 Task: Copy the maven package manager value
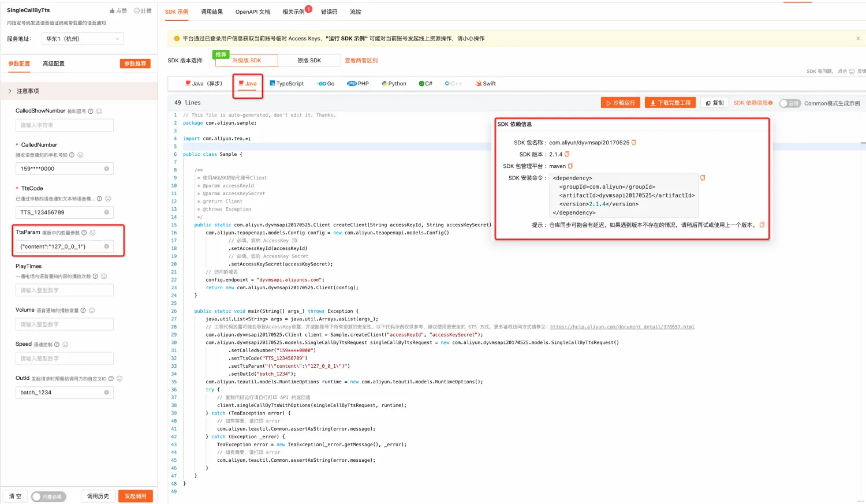click(x=570, y=166)
